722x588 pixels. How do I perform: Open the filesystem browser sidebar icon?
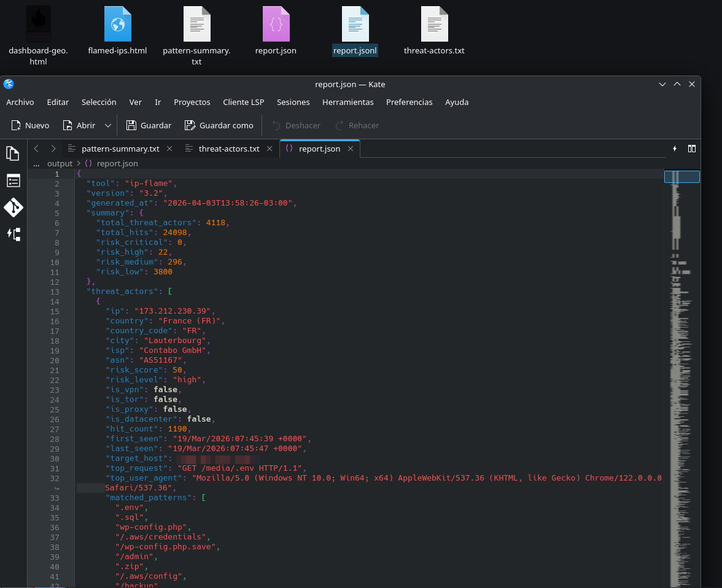(x=13, y=234)
